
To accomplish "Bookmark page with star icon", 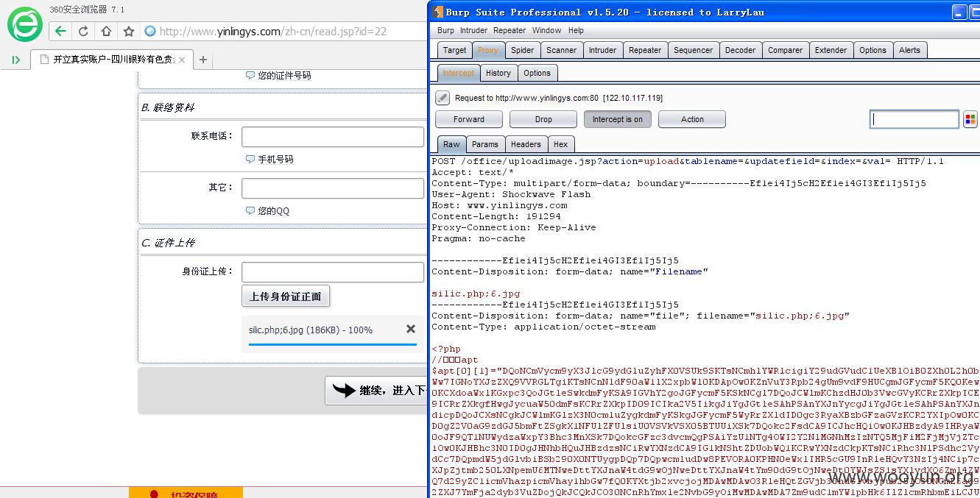I will coord(129,31).
